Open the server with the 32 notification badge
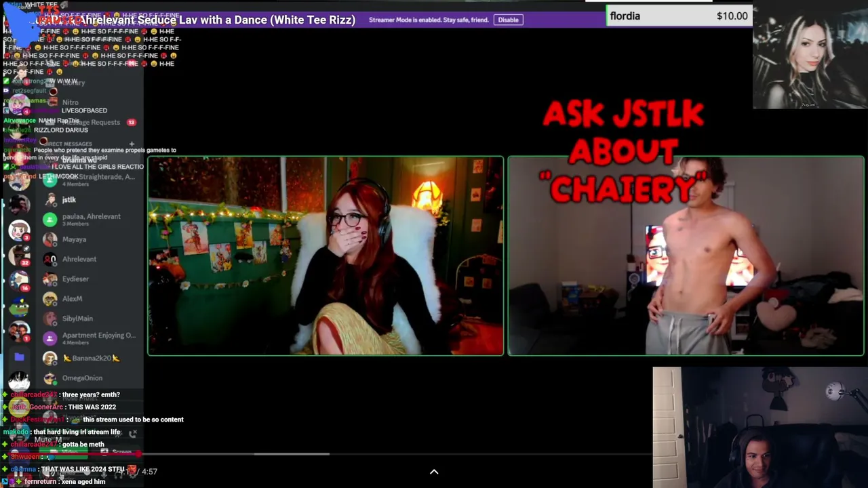868x488 pixels. 19,255
